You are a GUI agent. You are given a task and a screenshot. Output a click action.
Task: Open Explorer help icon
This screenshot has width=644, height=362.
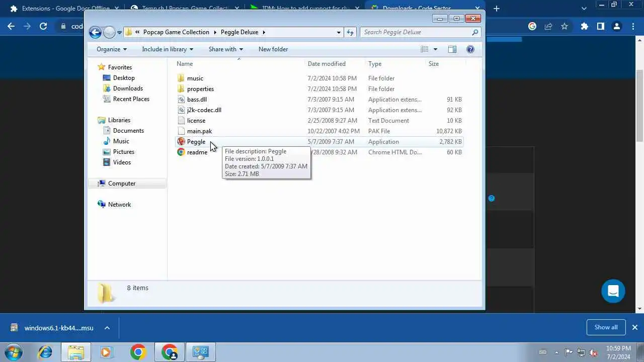pos(470,49)
